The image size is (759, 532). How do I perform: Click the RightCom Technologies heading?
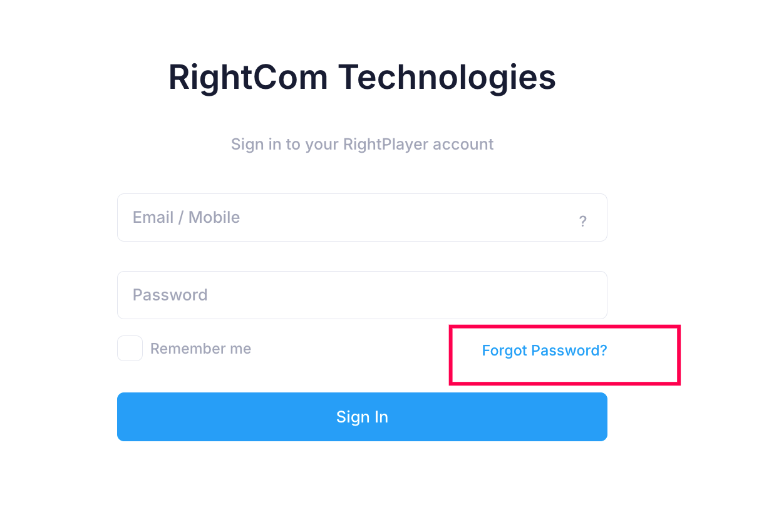pos(362,76)
